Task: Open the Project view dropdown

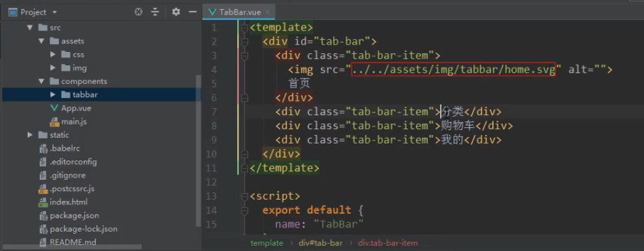Action: pos(55,13)
